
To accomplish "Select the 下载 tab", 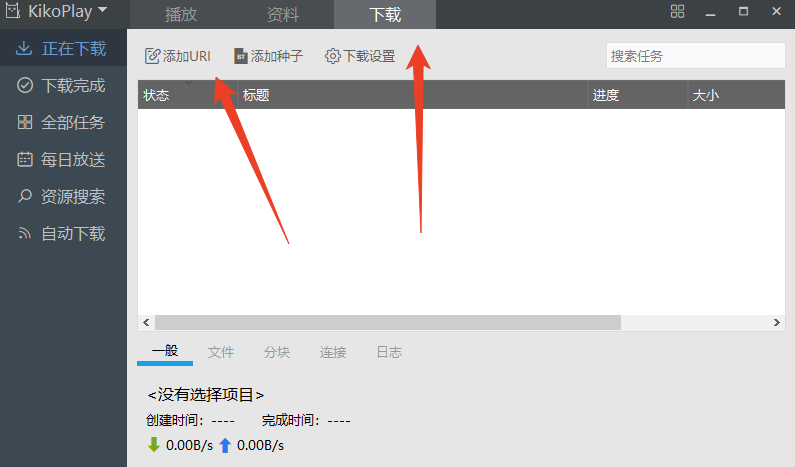I will pyautogui.click(x=385, y=14).
